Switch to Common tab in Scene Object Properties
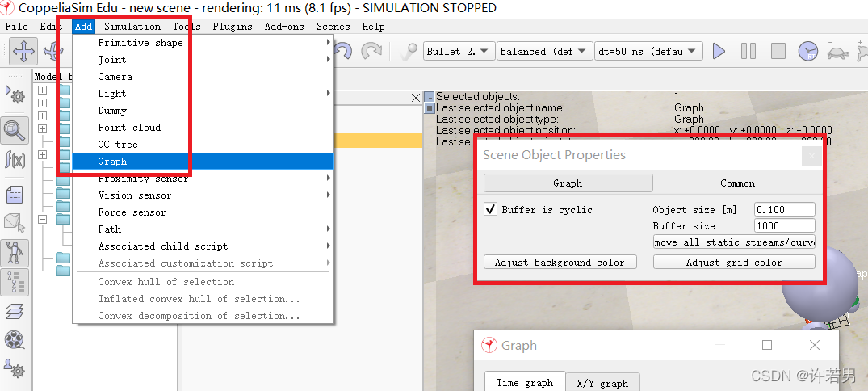The width and height of the screenshot is (868, 391). point(737,183)
